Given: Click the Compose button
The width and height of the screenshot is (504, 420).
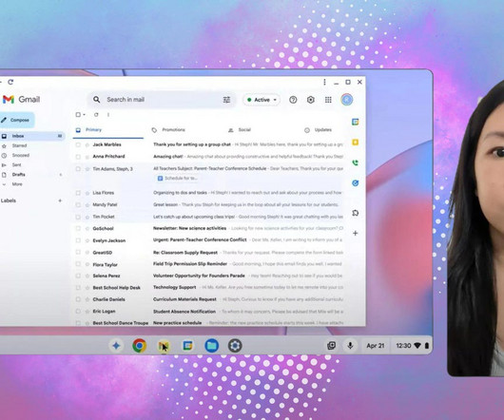Looking at the screenshot, I should (17, 120).
